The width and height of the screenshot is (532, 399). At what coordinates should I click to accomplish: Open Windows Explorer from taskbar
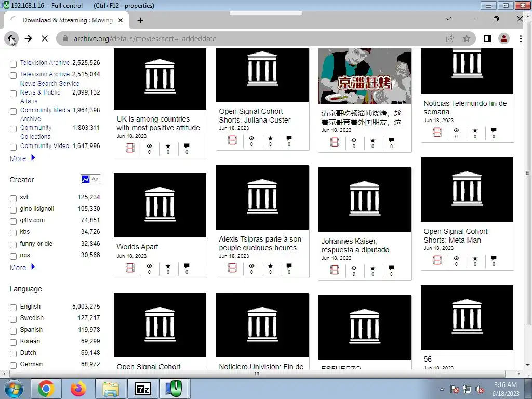tap(111, 389)
